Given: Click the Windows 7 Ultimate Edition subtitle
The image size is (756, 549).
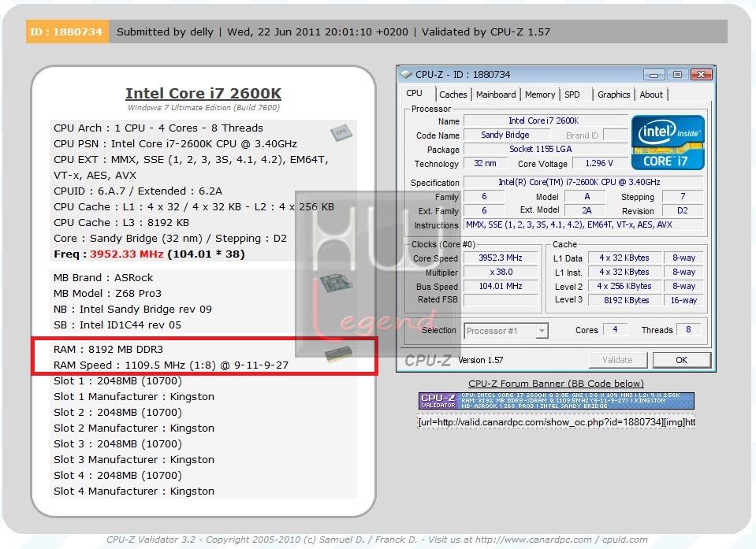Looking at the screenshot, I should pos(203,107).
